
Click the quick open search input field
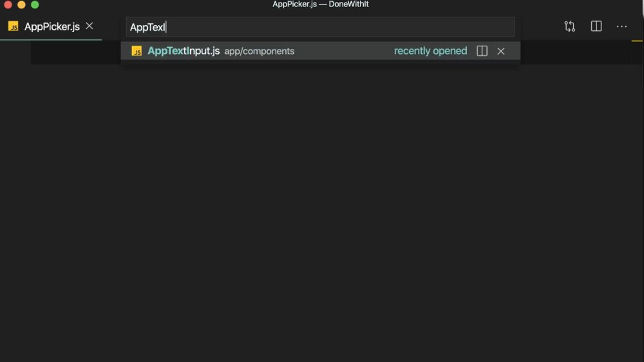coord(320,27)
